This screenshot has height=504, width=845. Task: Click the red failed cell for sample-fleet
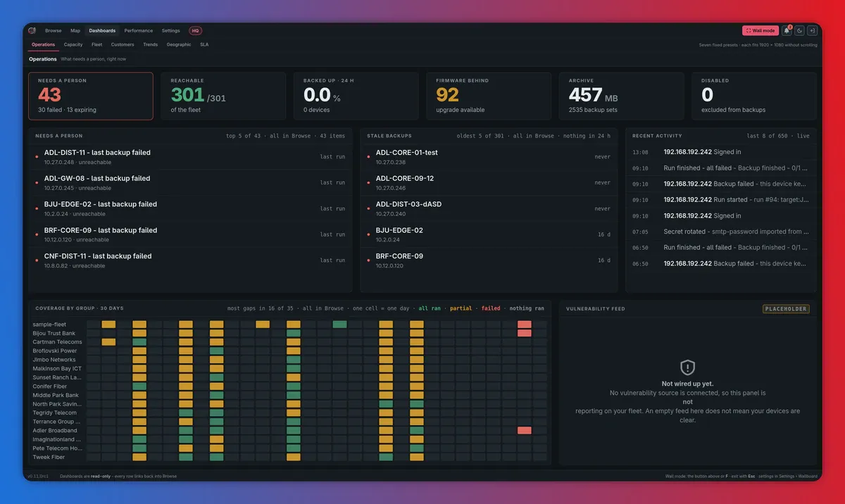click(x=525, y=325)
